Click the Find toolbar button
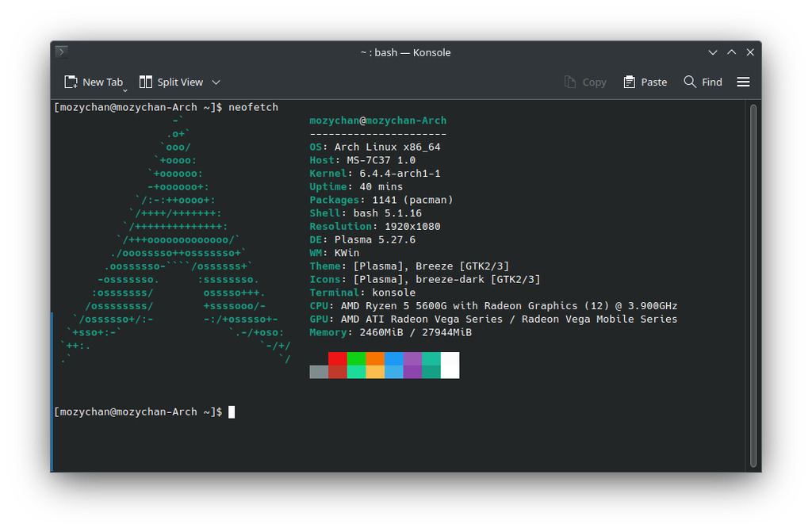The height and width of the screenshot is (532, 812). point(703,82)
